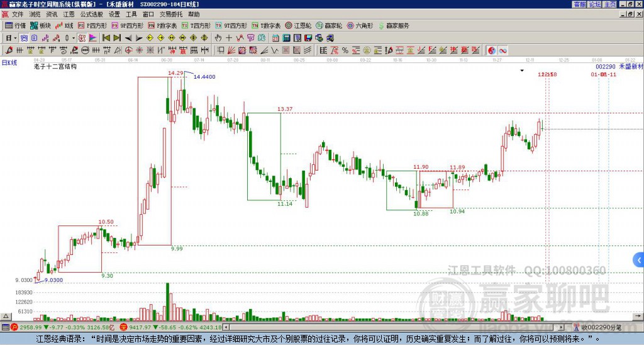
Task: Click the up-arrow button beside volume panel
Action: (x=6, y=317)
